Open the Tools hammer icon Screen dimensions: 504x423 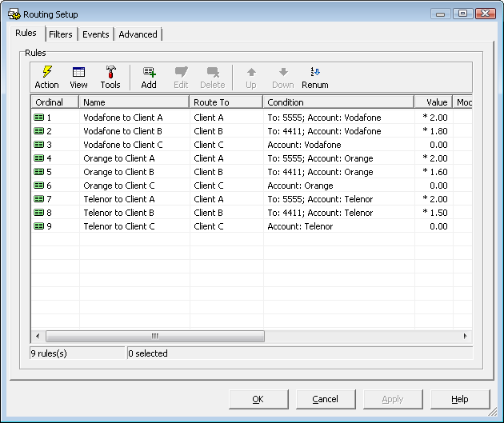point(110,77)
